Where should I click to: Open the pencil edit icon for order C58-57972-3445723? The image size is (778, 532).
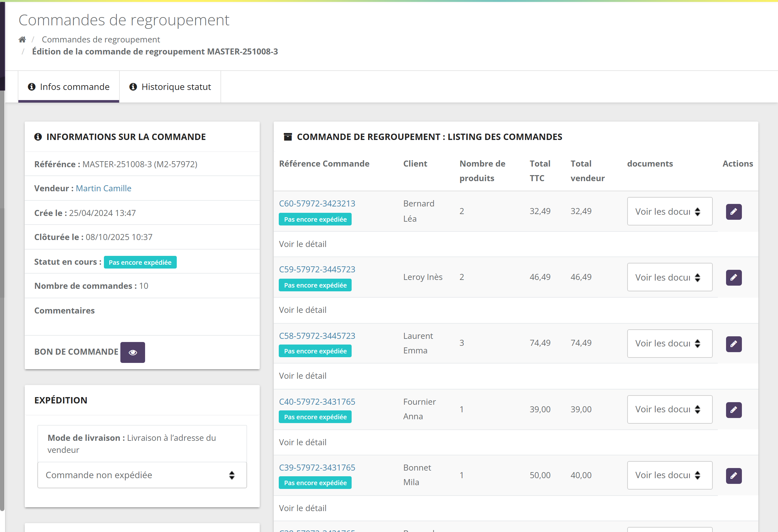[733, 344]
